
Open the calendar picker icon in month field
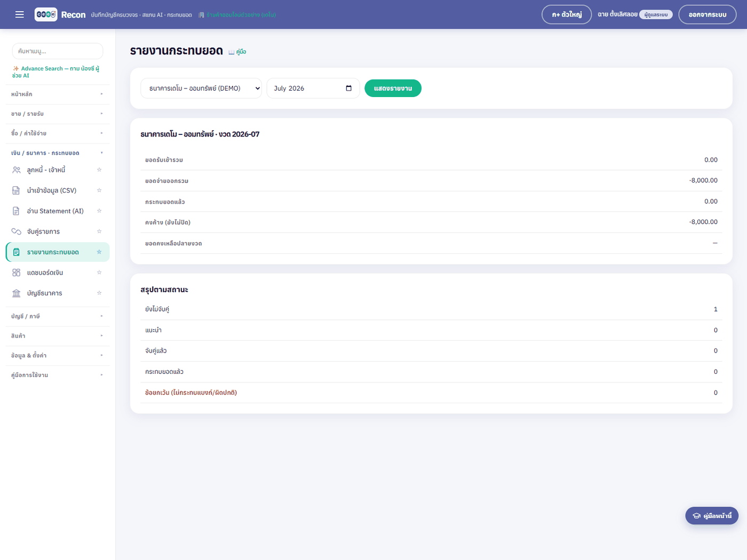[348, 88]
